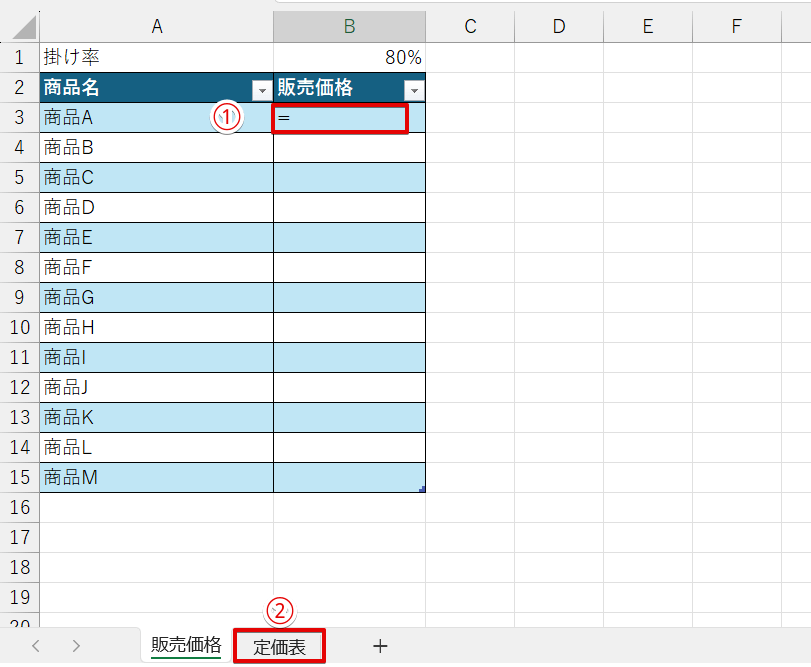The height and width of the screenshot is (667, 811).
Task: Select row 2 header
Action: [x=20, y=87]
